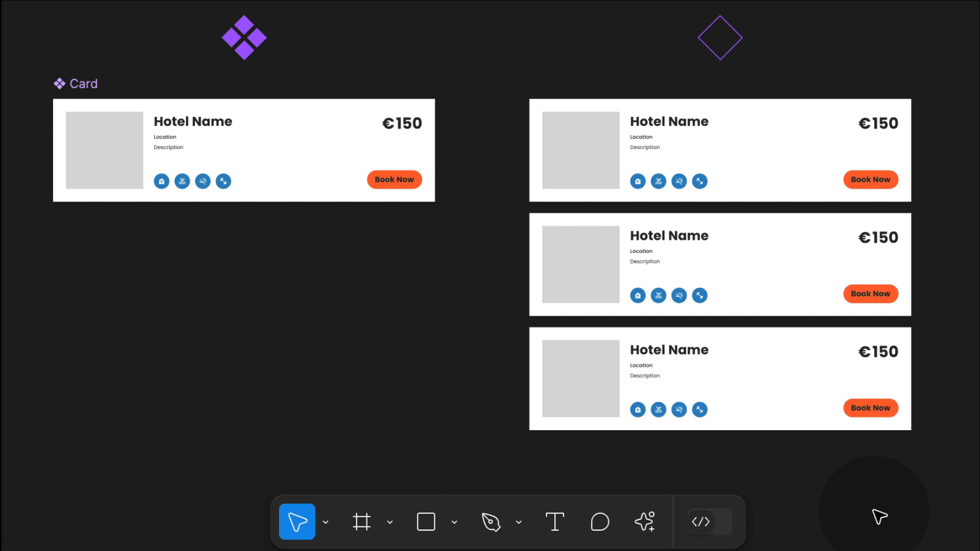This screenshot has width=980, height=551.
Task: Expand Move tool options chevron
Action: click(326, 522)
